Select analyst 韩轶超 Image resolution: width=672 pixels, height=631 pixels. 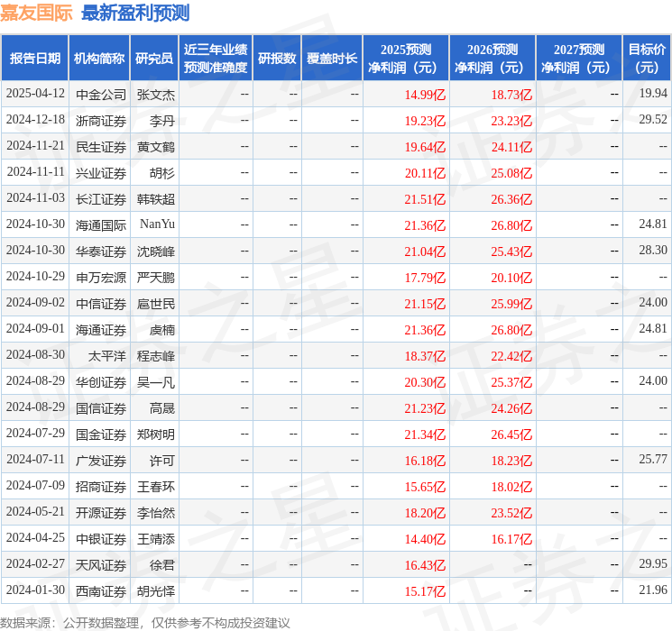[x=156, y=199]
